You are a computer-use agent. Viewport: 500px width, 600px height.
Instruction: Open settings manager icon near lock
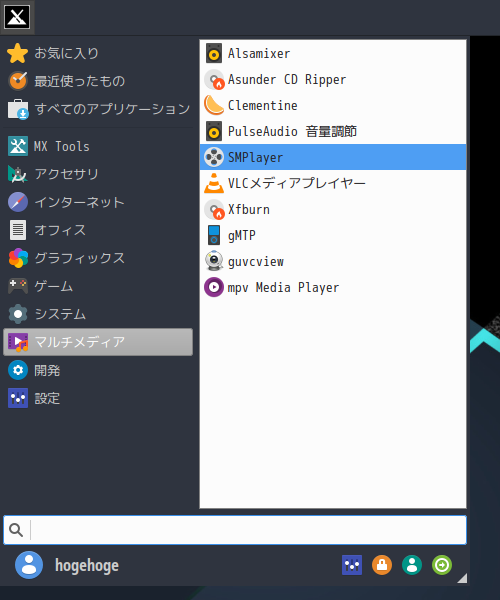[x=352, y=565]
